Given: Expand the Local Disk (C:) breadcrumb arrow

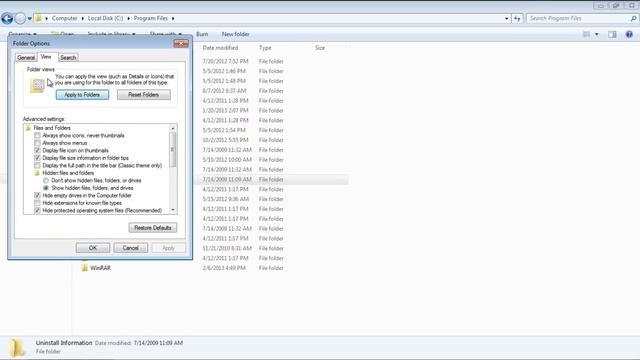Looking at the screenshot, I should point(129,18).
